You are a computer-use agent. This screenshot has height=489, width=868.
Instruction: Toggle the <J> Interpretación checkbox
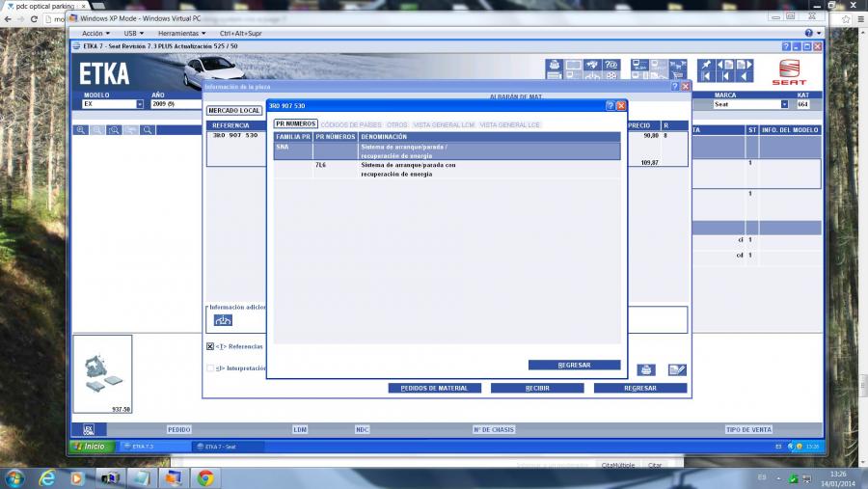click(x=210, y=368)
